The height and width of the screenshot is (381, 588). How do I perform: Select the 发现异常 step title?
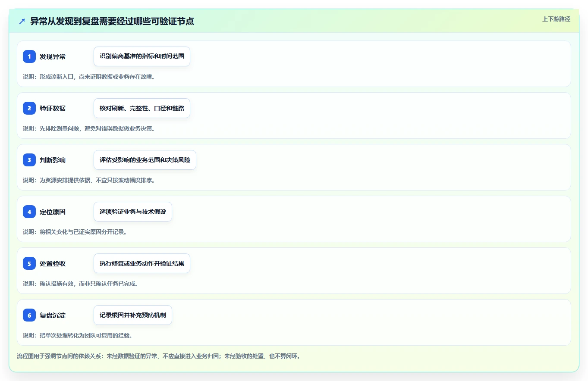pyautogui.click(x=53, y=56)
